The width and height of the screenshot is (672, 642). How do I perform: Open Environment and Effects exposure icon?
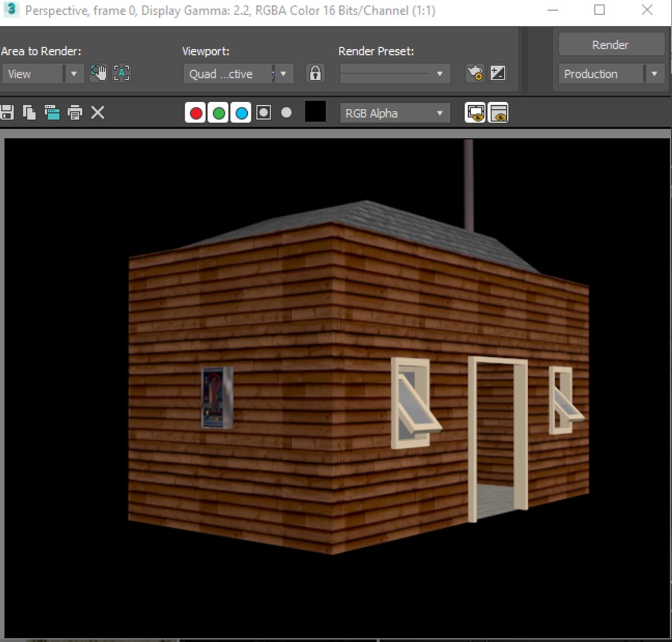pyautogui.click(x=498, y=73)
